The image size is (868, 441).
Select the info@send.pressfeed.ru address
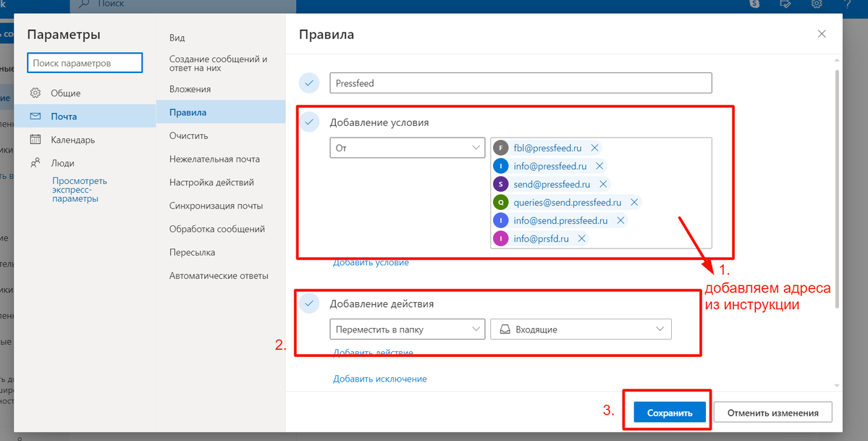(561, 220)
